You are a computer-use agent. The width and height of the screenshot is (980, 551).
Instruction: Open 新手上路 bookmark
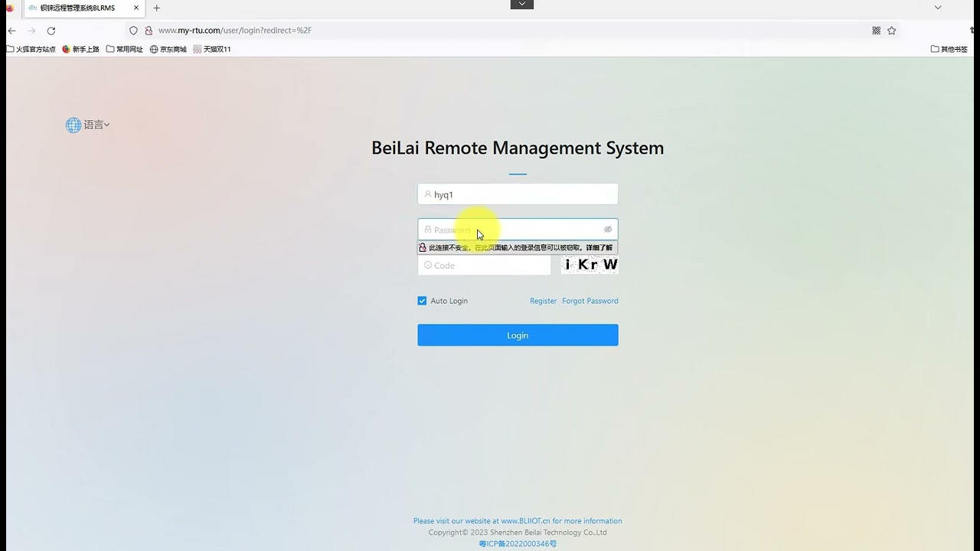coord(80,49)
